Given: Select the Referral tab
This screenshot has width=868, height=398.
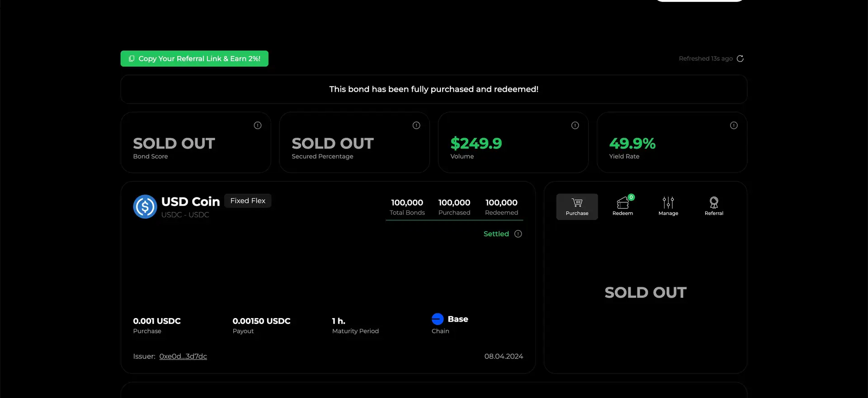Looking at the screenshot, I should 714,207.
